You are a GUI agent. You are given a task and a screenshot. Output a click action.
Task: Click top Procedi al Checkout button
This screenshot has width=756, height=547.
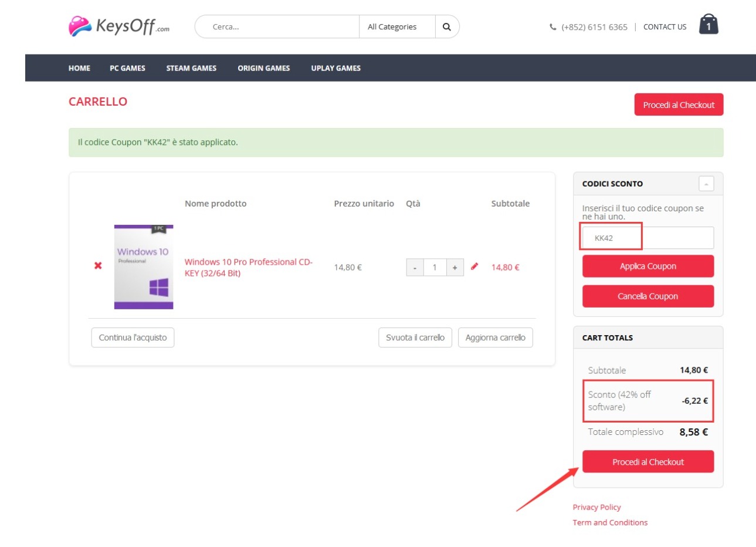[x=679, y=104]
